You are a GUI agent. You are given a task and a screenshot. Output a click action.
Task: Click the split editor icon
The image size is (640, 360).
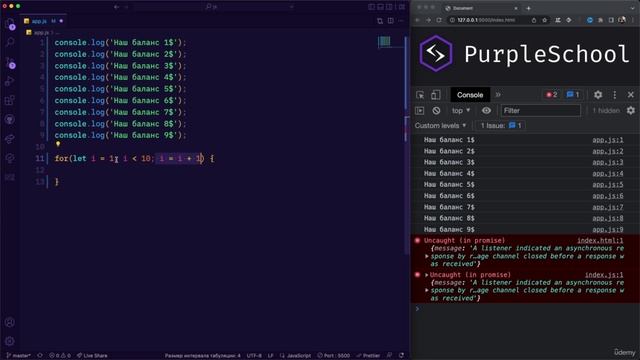391,21
